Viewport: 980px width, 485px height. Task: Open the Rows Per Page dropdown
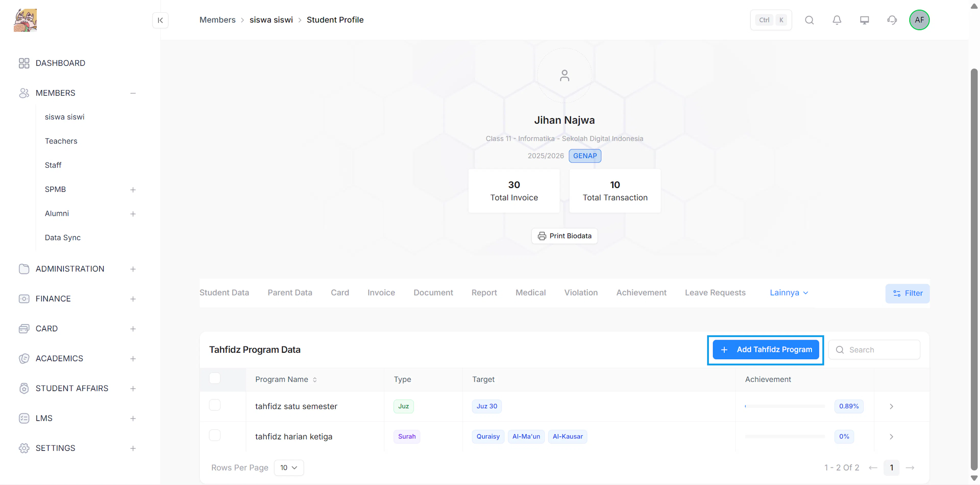[x=289, y=468]
